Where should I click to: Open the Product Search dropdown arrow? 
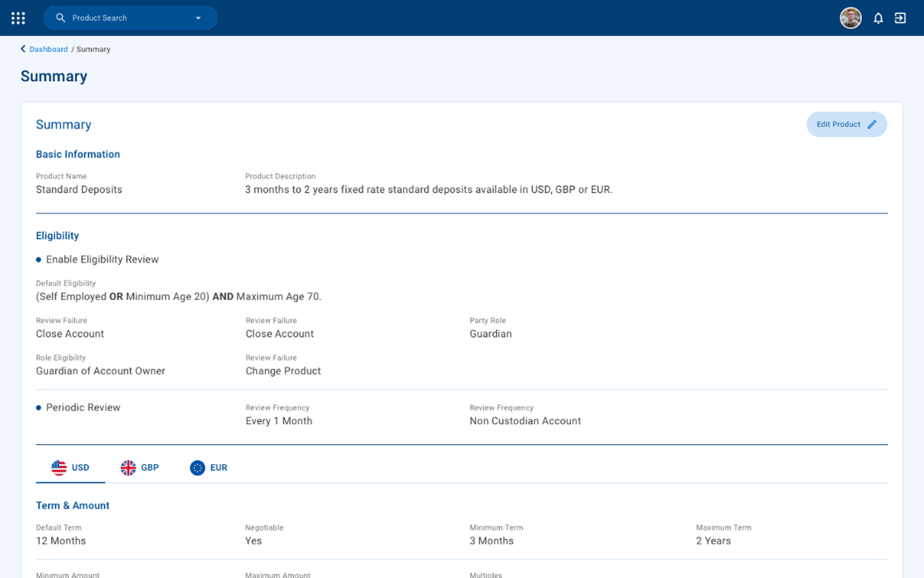pos(198,18)
